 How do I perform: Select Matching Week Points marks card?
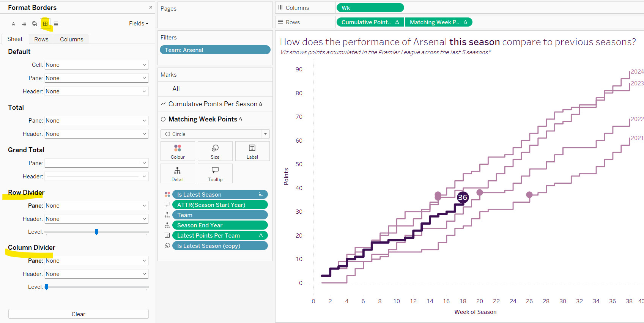coord(215,119)
